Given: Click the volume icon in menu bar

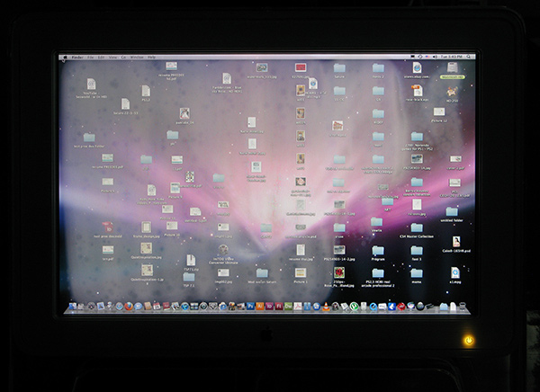Looking at the screenshot, I should coord(435,57).
